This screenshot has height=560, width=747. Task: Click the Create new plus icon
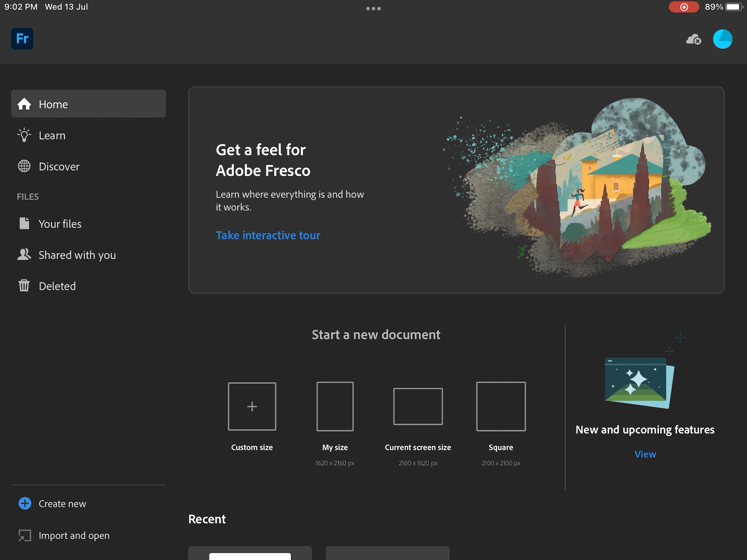(x=25, y=503)
